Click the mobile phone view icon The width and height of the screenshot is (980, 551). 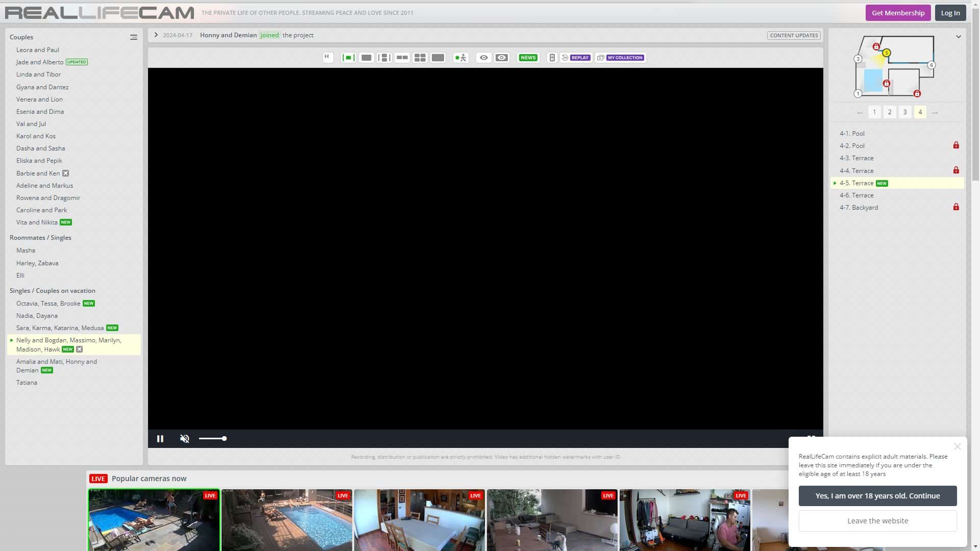point(552,58)
